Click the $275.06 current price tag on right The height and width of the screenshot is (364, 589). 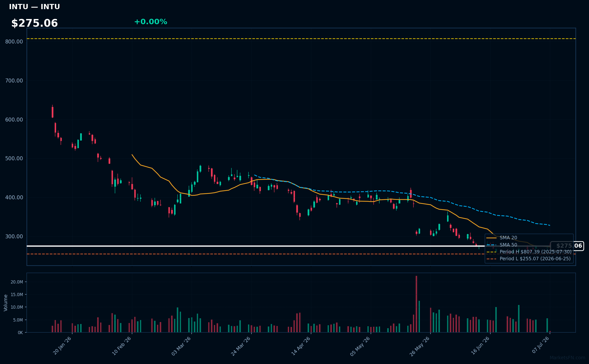pyautogui.click(x=567, y=246)
